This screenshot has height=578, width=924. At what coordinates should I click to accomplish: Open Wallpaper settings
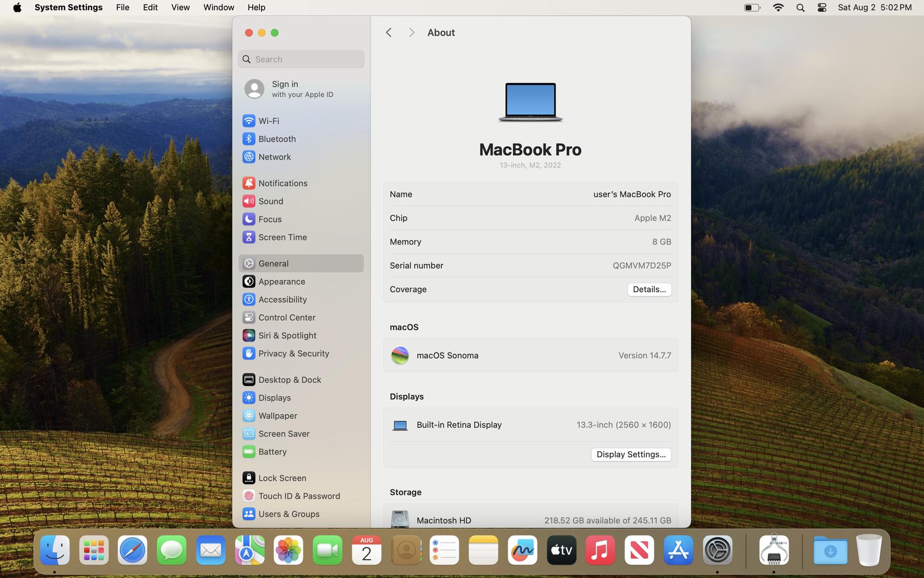(x=301, y=416)
